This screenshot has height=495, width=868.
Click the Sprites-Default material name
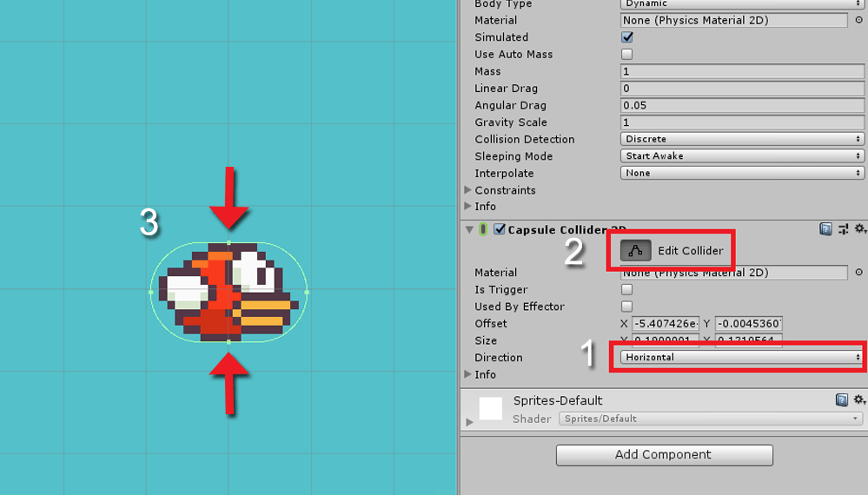(558, 400)
